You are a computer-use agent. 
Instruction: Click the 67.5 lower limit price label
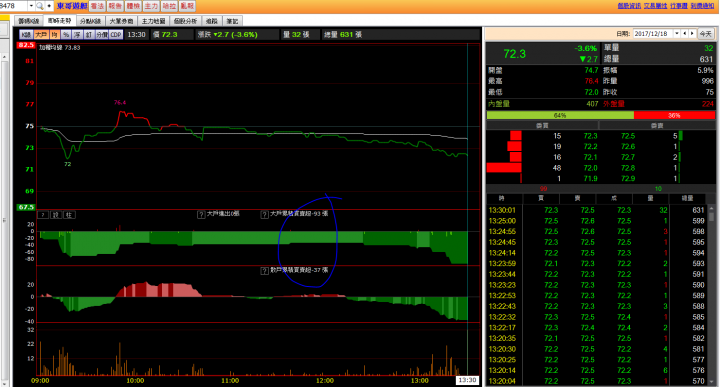[x=26, y=207]
